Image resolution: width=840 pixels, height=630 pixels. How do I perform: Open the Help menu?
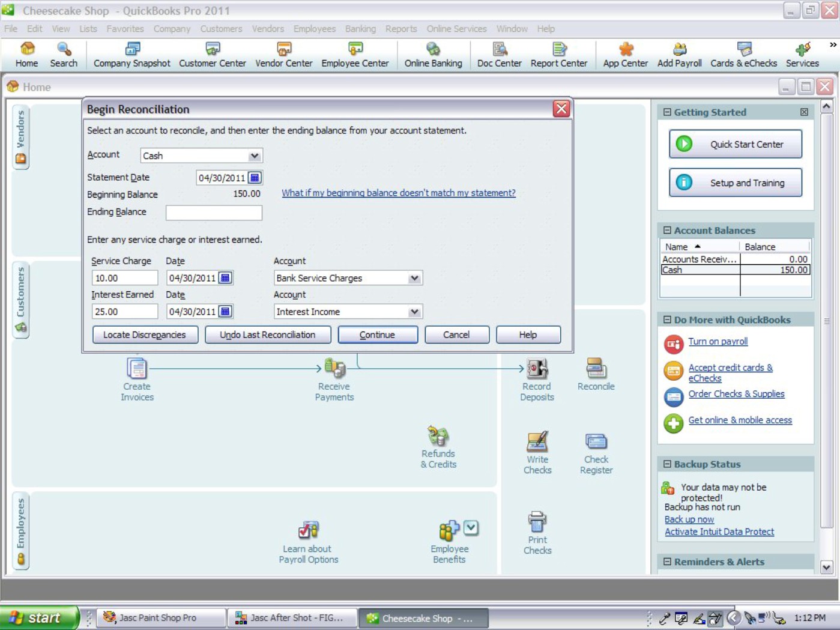coord(546,29)
